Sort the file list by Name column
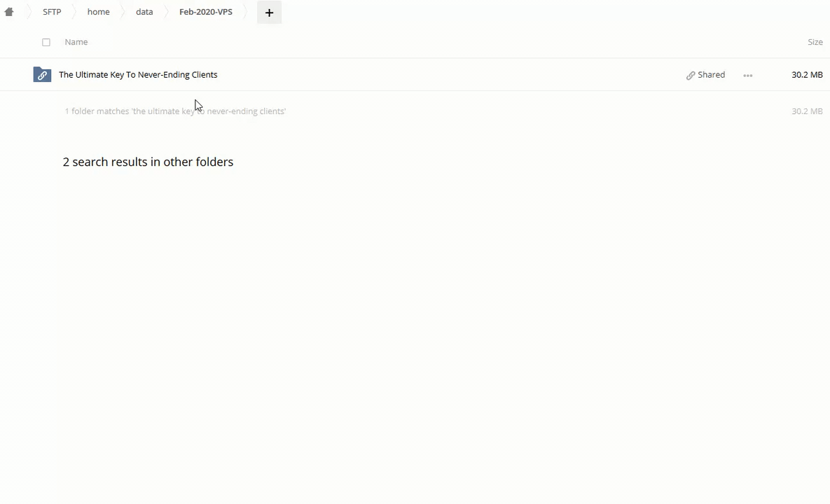830x504 pixels. point(76,42)
